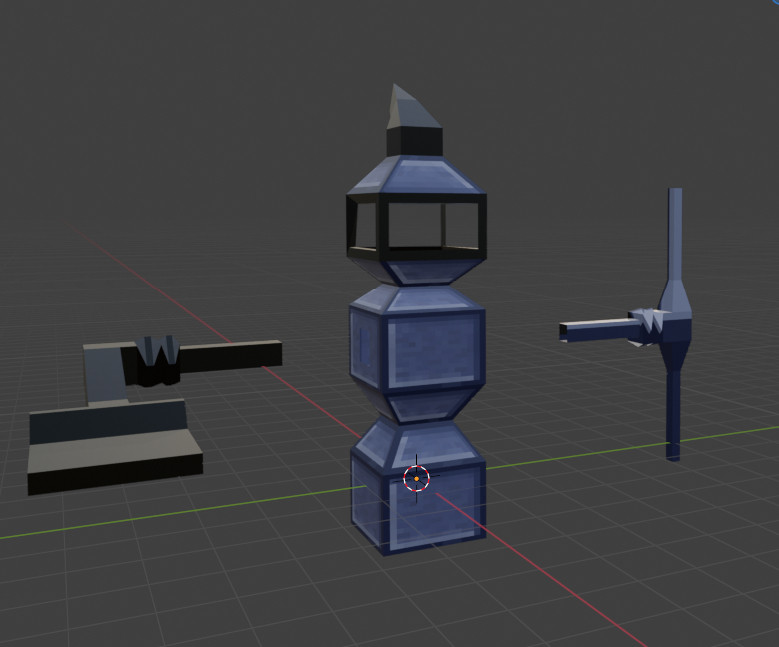Select the flat grey base slab of left model

(115, 460)
